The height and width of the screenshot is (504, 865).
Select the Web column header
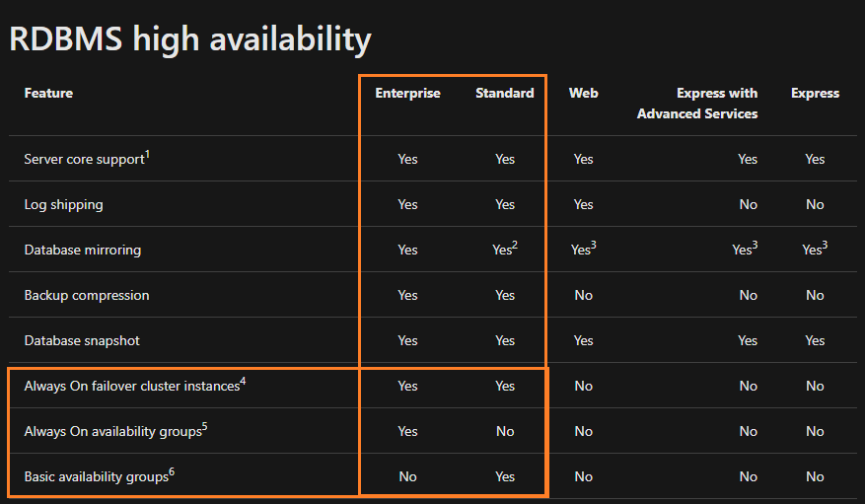coord(583,93)
